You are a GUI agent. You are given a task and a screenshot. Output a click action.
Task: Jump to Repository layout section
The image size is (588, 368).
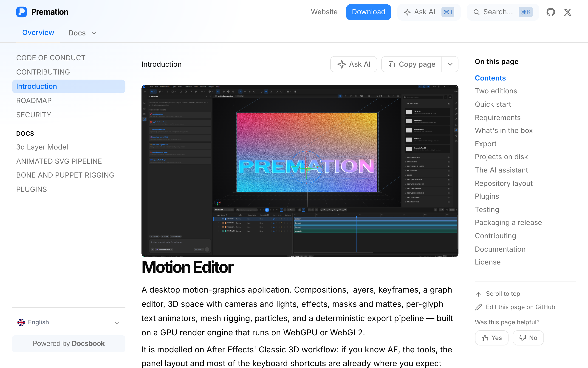tap(504, 184)
